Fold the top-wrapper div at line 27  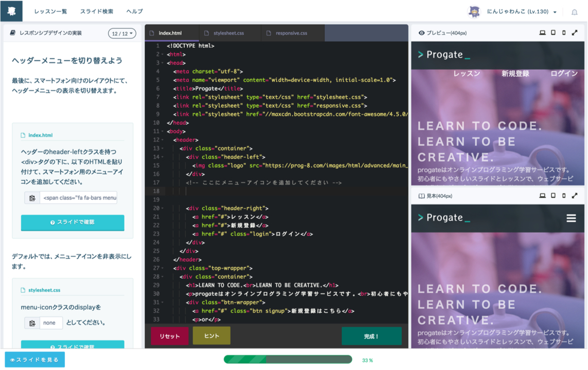coord(163,268)
